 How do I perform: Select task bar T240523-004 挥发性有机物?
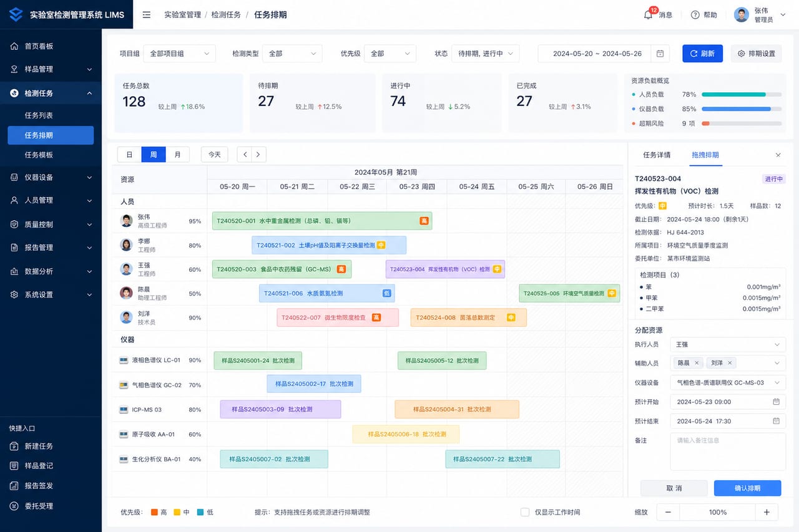tap(445, 269)
